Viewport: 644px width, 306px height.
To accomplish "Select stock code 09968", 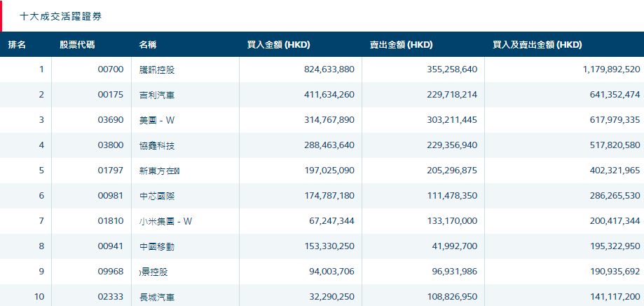I will 111,272.
